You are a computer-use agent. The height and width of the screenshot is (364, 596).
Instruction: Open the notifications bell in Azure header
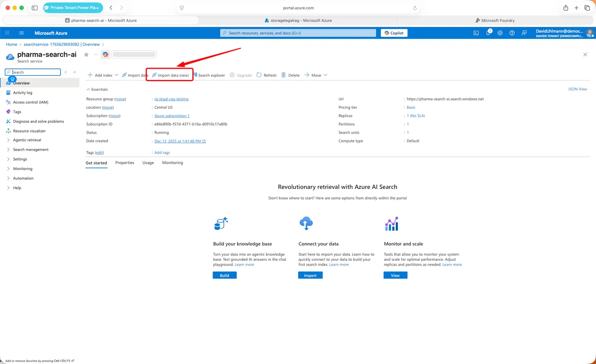click(x=488, y=33)
